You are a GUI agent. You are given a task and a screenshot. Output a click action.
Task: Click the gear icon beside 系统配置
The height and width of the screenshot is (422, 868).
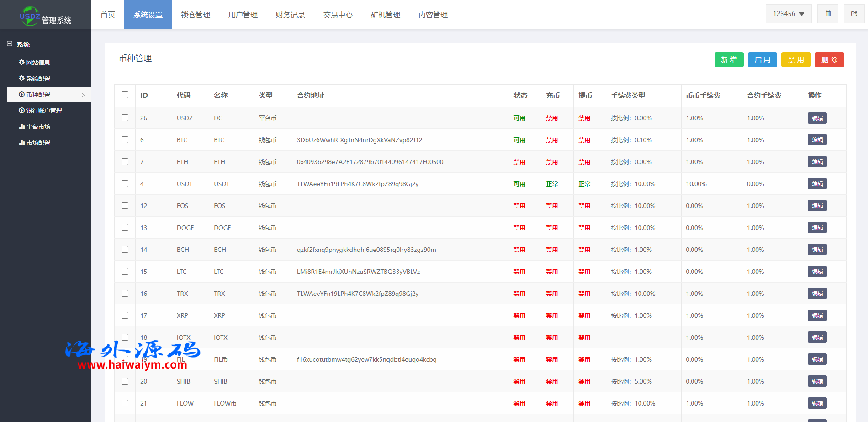(21, 79)
